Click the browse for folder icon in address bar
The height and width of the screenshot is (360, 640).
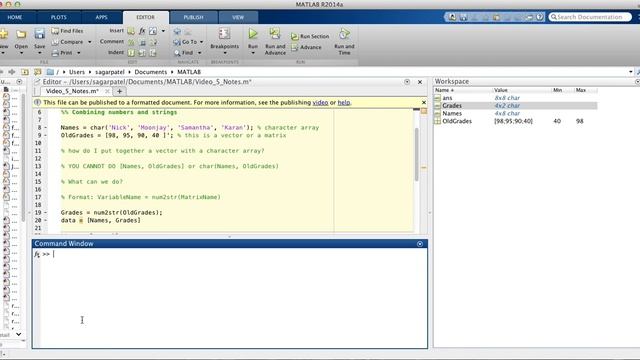click(x=38, y=72)
